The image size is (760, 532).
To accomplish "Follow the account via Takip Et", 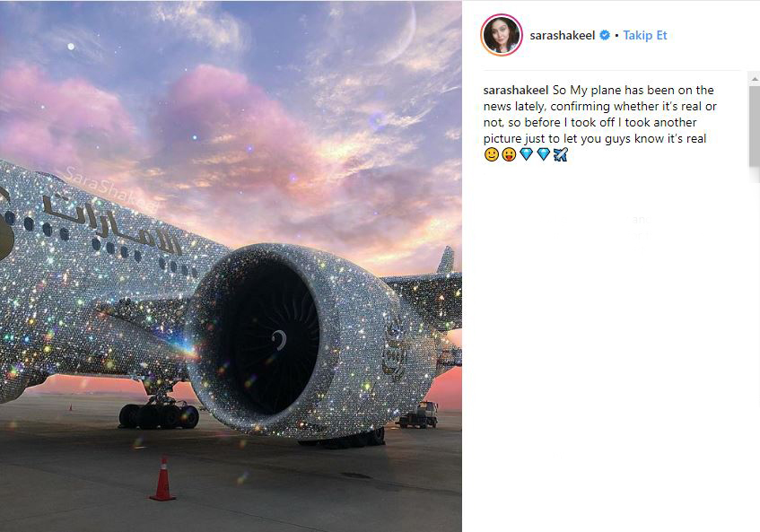I will [x=644, y=35].
